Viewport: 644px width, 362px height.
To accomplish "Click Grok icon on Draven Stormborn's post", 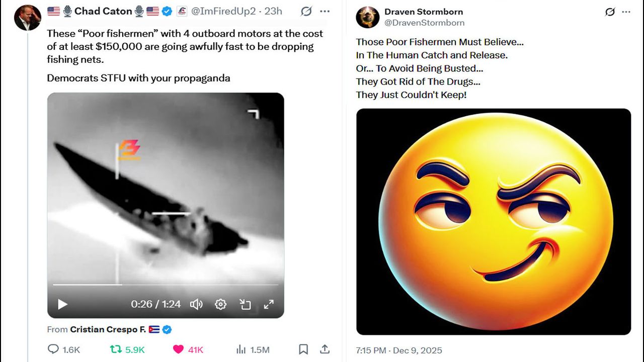I will pos(610,12).
